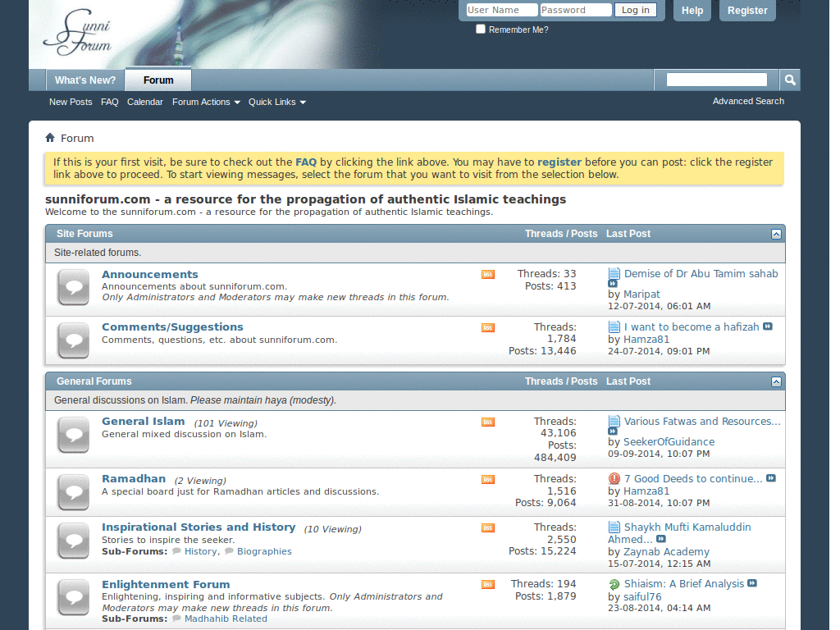Viewport: 840px width, 630px height.
Task: Go to last post arrow for Various Fatwas and Resources
Action: pos(613,431)
